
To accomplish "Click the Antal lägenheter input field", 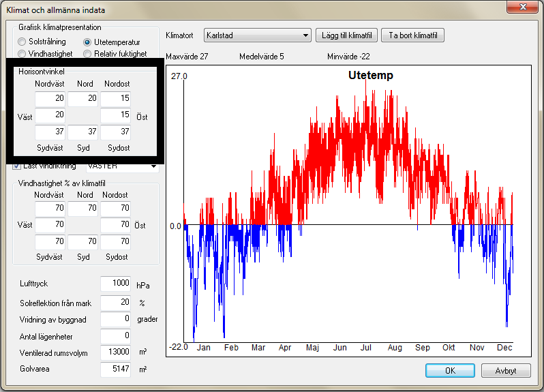I will coord(115,336).
